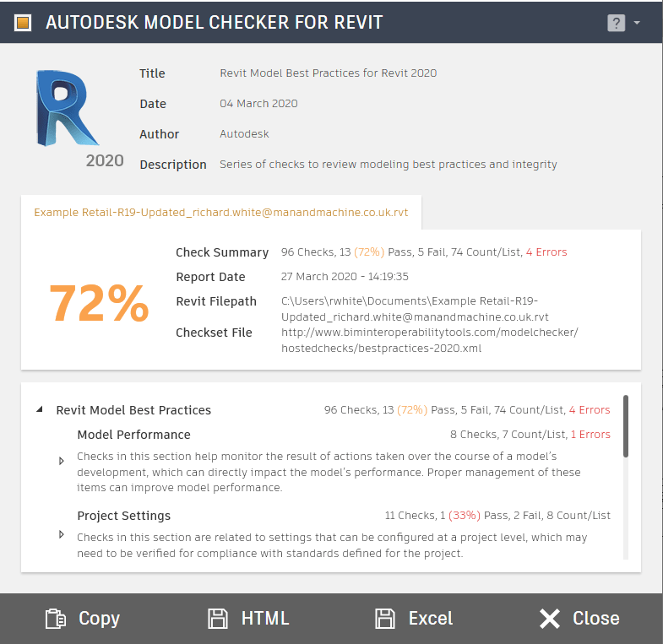Image resolution: width=663 pixels, height=644 pixels.
Task: Click '8 Checks, 7 Count/List' summary text
Action: pyautogui.click(x=508, y=435)
